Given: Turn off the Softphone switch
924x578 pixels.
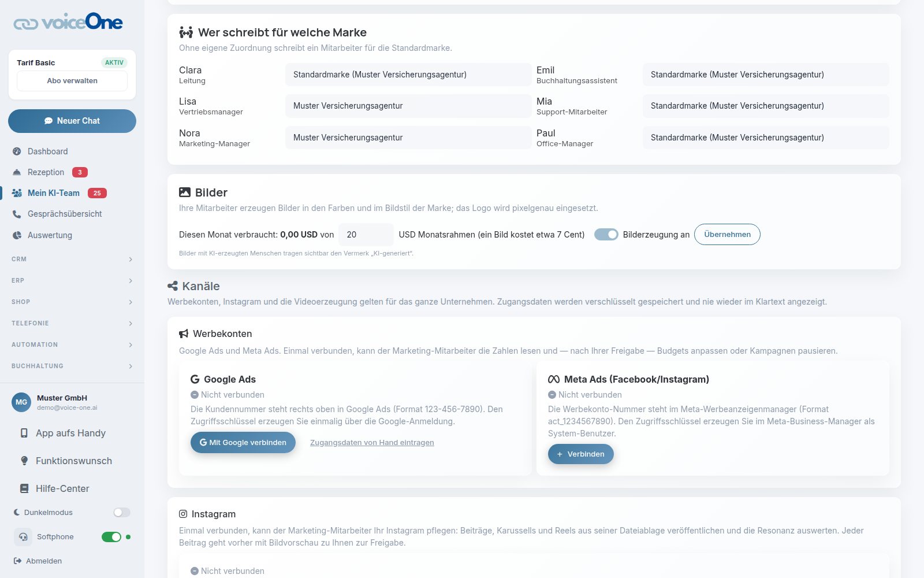Looking at the screenshot, I should pos(111,537).
